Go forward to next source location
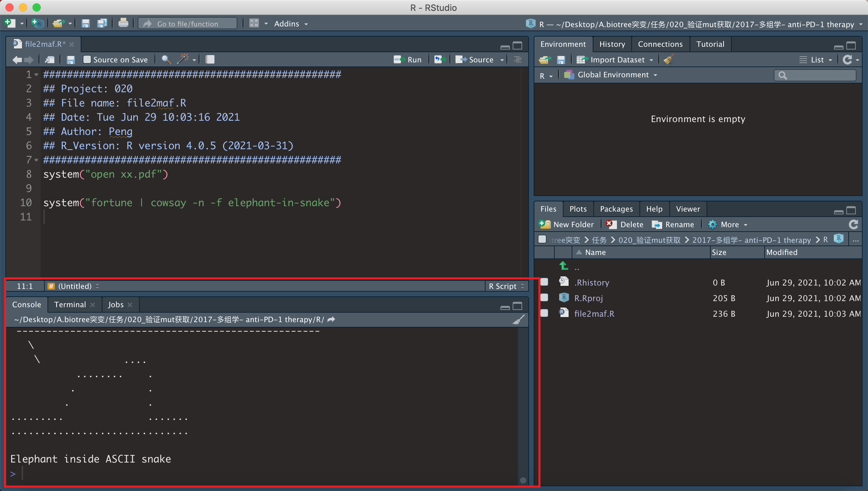 tap(29, 60)
